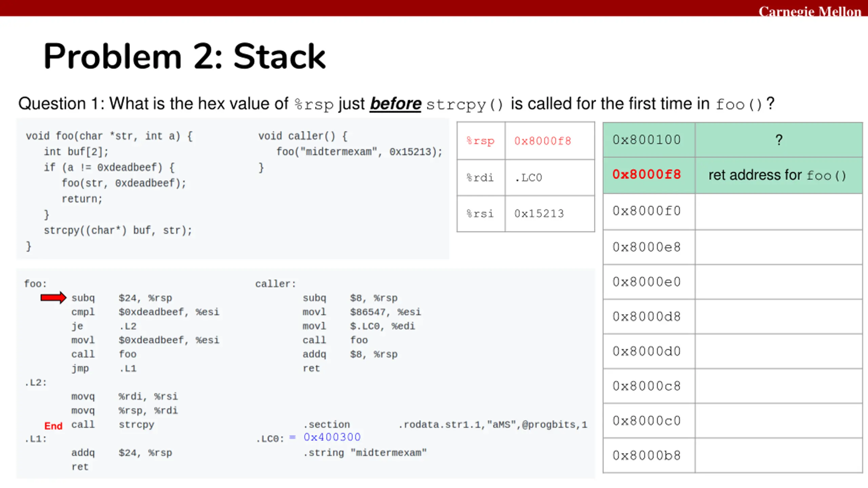Click the Problem 2: Stack title
This screenshot has height=488, width=868.
tap(184, 56)
